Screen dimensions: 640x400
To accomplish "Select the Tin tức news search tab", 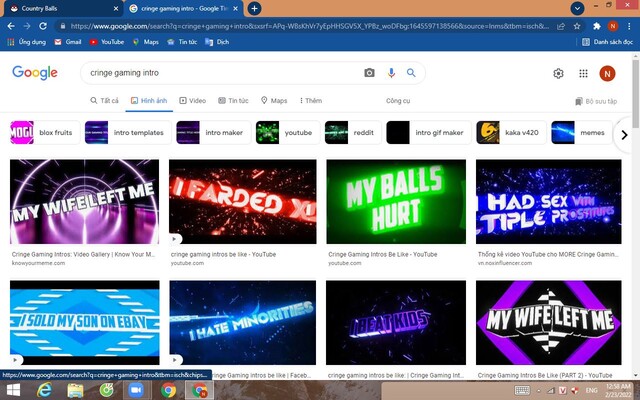I will (x=233, y=100).
